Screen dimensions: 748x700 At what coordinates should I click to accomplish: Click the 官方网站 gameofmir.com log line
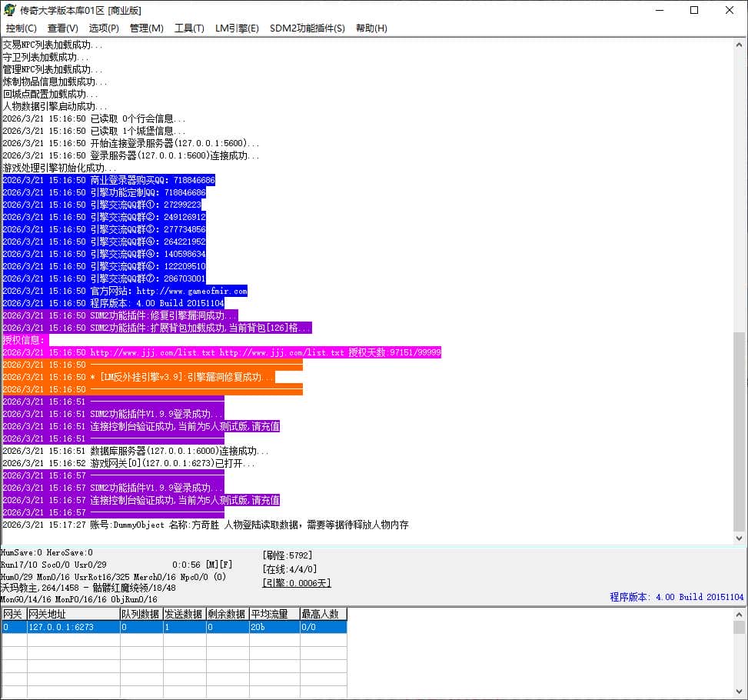coord(125,291)
